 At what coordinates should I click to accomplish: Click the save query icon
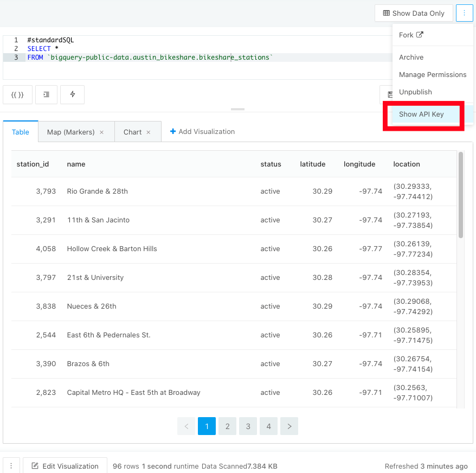click(390, 94)
